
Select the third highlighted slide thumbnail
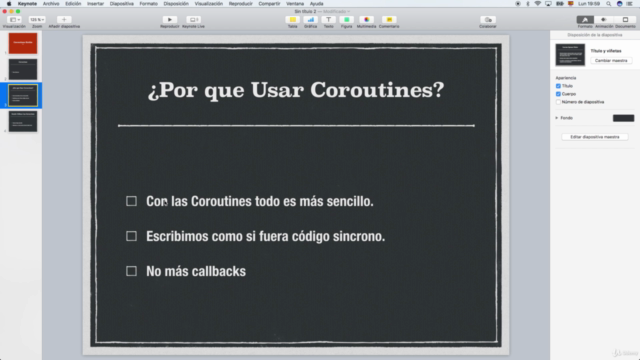click(23, 96)
